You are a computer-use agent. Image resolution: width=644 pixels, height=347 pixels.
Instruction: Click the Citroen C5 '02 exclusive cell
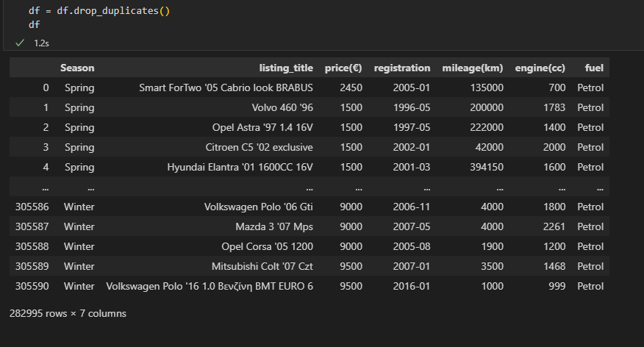[260, 147]
